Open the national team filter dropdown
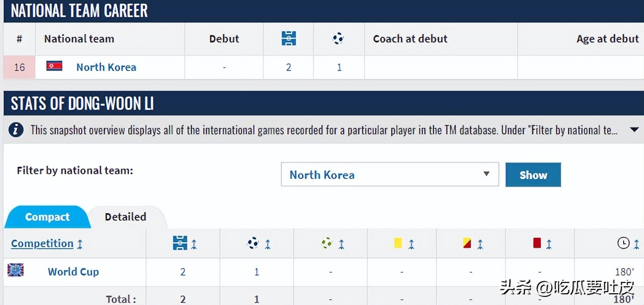The width and height of the screenshot is (644, 305). pyautogui.click(x=390, y=174)
